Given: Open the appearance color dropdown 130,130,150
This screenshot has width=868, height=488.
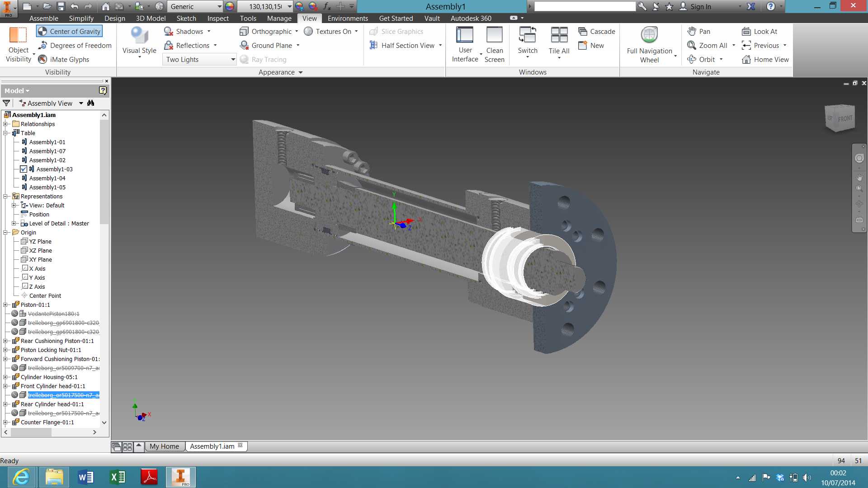Looking at the screenshot, I should coord(265,6).
